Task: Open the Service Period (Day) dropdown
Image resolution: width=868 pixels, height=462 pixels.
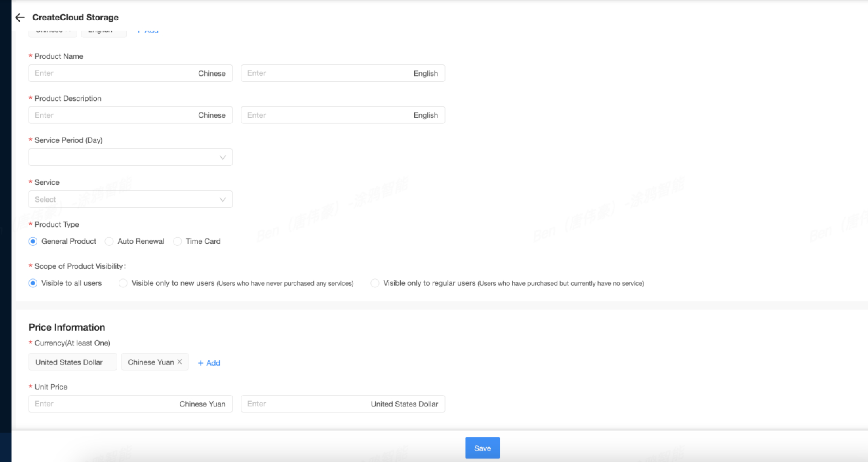Action: (131, 157)
